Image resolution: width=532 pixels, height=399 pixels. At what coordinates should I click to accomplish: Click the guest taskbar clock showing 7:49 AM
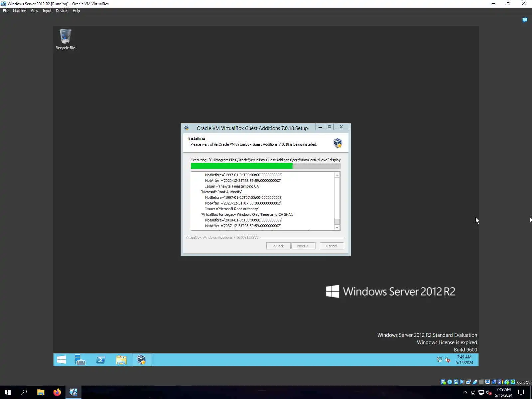click(x=464, y=360)
